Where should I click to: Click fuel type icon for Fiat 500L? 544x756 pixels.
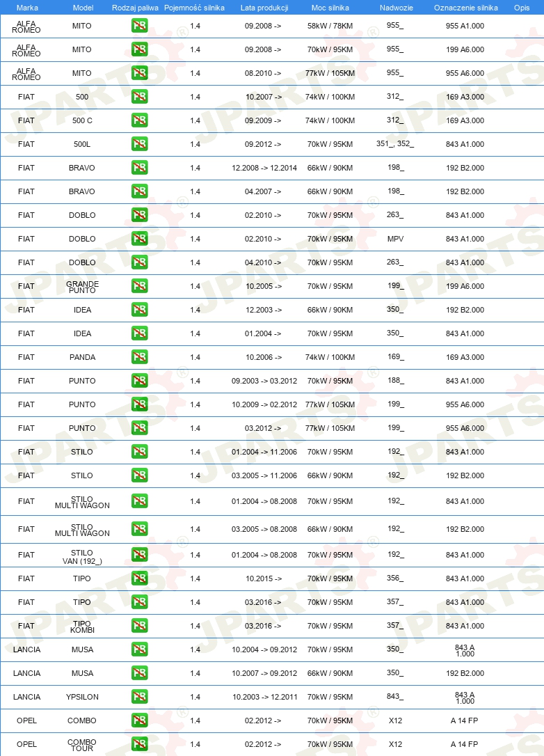pyautogui.click(x=140, y=143)
